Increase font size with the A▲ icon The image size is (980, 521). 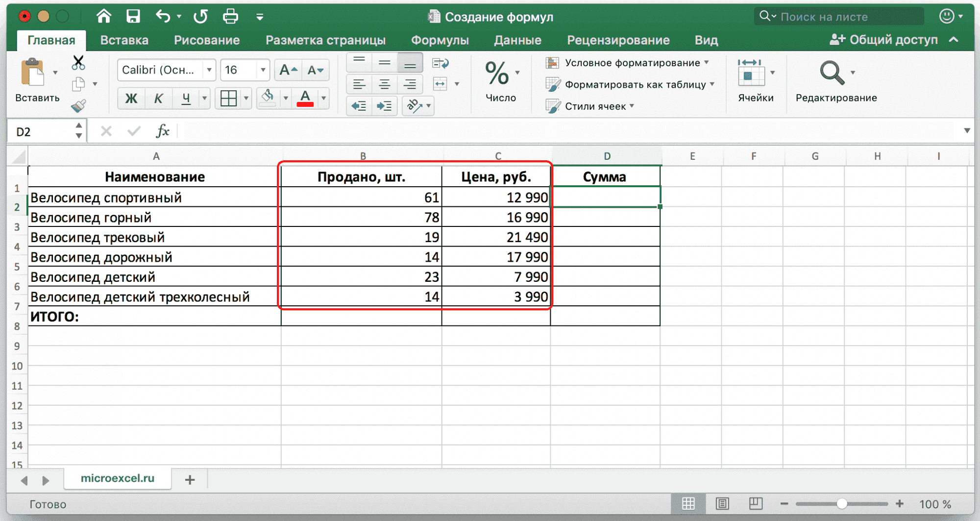(x=288, y=70)
